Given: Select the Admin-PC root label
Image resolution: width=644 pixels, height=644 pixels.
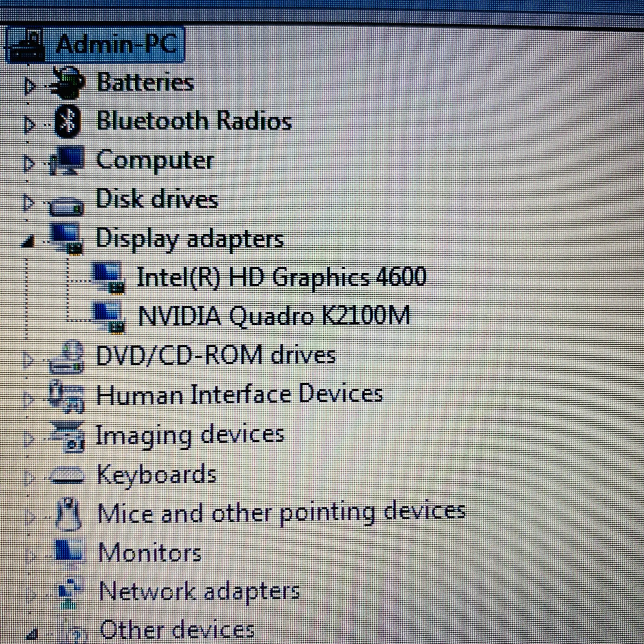Looking at the screenshot, I should [x=116, y=45].
